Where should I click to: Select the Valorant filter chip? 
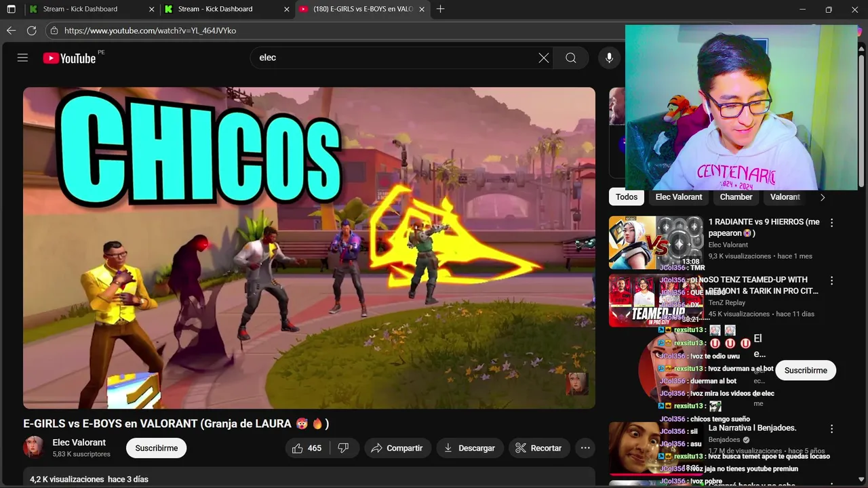(x=785, y=197)
